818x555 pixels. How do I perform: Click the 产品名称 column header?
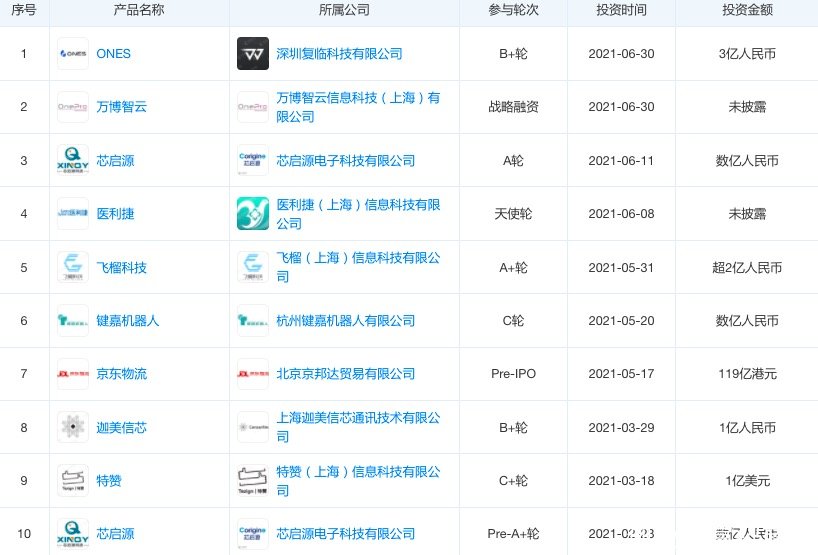[139, 10]
